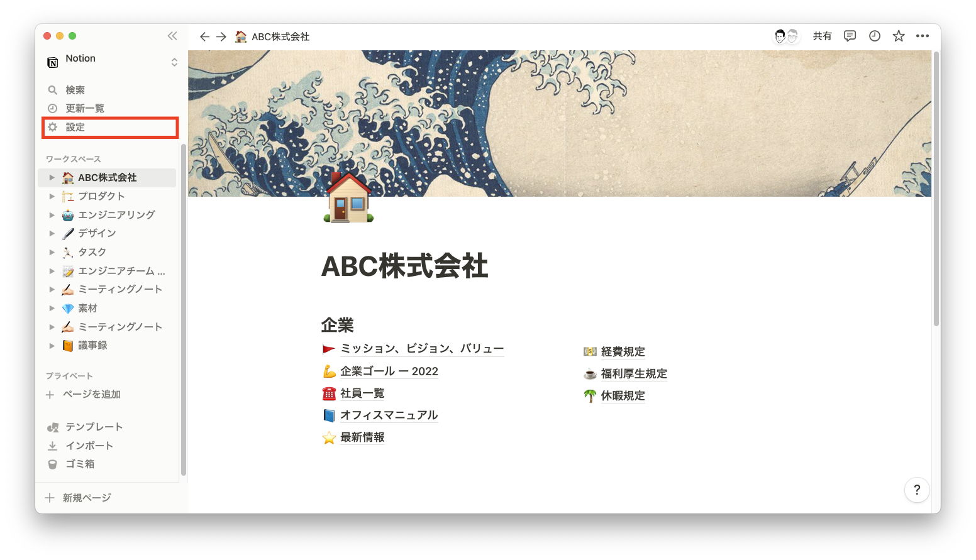Screen dimensions: 976x560
Task: Click ABC株式会社 breadcrumb in top bar
Action: point(273,36)
